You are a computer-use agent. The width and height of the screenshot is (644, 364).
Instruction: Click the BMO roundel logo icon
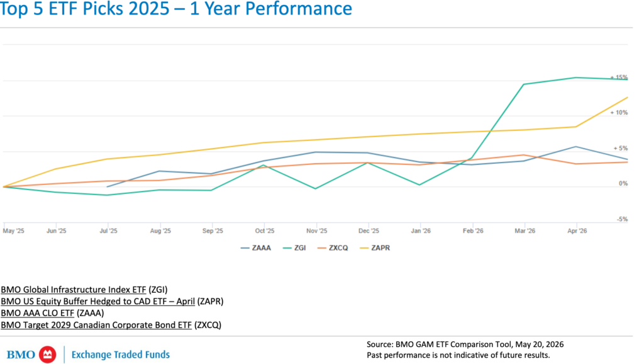click(x=48, y=355)
